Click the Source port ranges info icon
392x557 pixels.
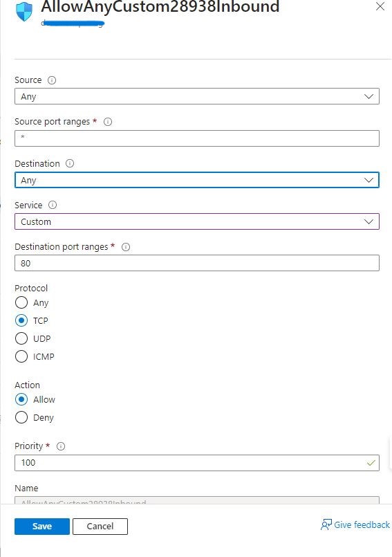pos(108,122)
